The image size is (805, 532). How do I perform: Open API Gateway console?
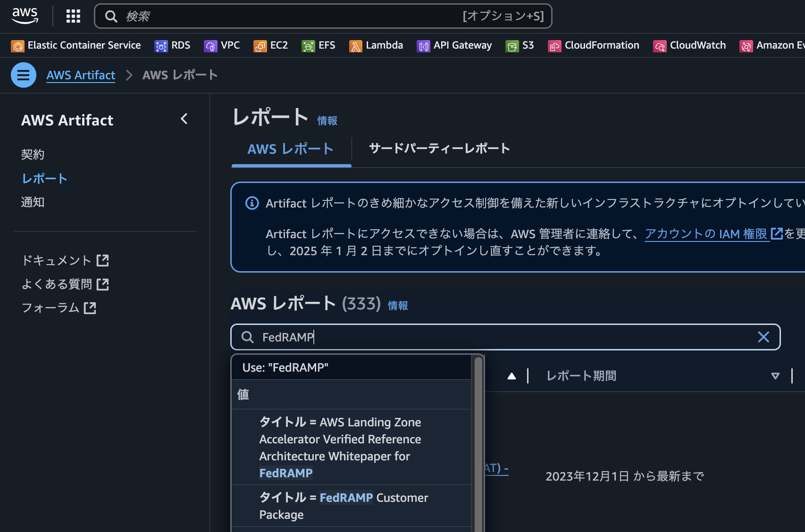coord(454,45)
